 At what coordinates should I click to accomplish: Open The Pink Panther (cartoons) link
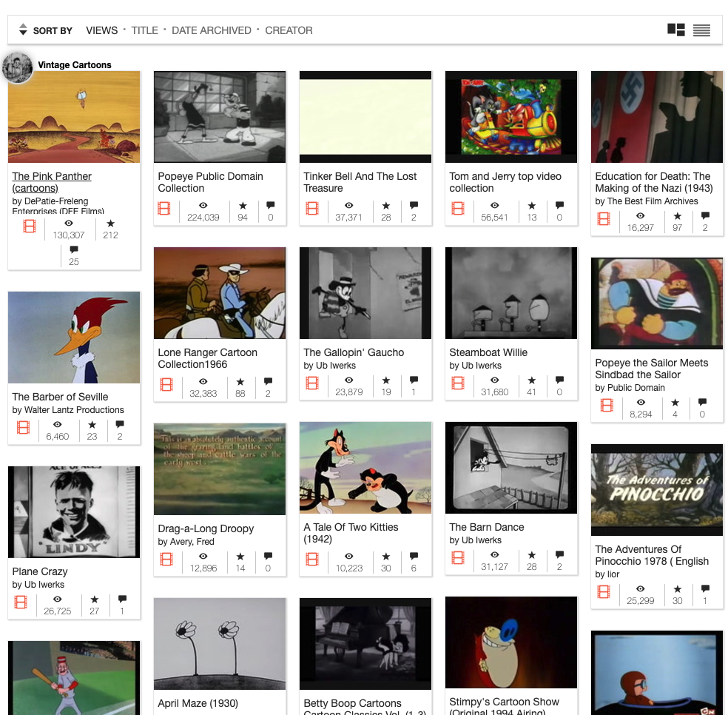(52, 182)
